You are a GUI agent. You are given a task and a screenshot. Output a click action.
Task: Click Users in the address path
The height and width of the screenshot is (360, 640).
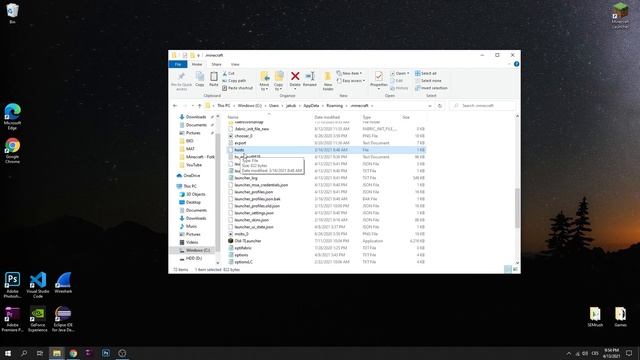coord(274,106)
